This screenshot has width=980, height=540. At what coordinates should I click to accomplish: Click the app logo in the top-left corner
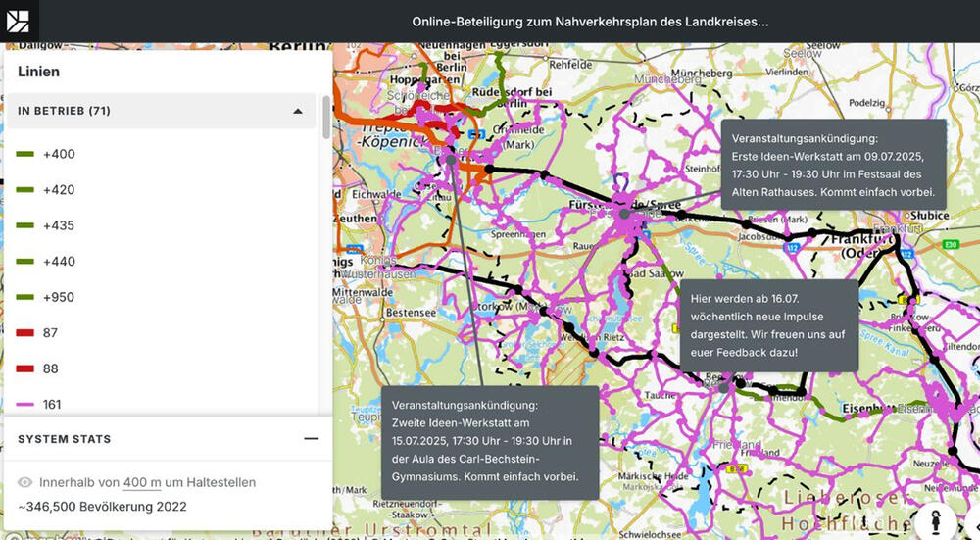(x=18, y=22)
